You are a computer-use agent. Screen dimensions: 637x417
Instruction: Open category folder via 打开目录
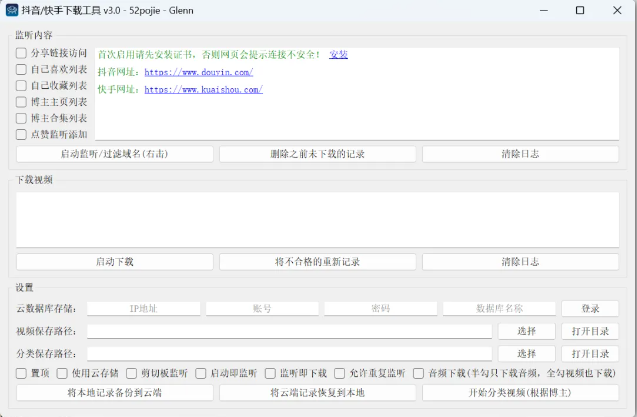(x=590, y=354)
